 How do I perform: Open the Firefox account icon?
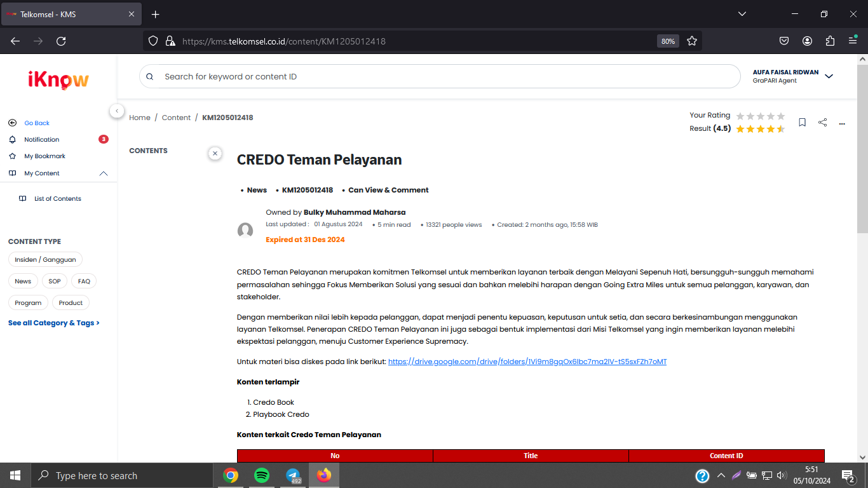(x=807, y=41)
